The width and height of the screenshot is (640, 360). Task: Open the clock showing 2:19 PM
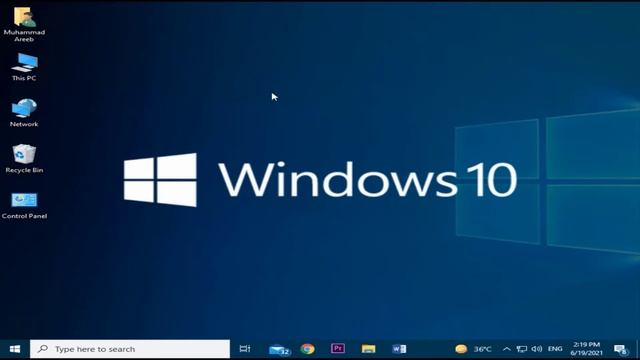(587, 349)
